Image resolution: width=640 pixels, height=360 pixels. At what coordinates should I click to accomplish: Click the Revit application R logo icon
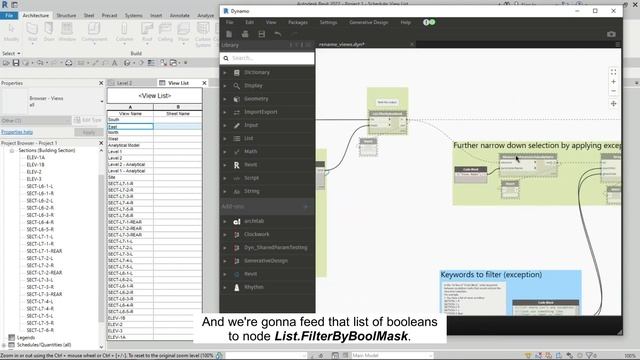[5, 4]
